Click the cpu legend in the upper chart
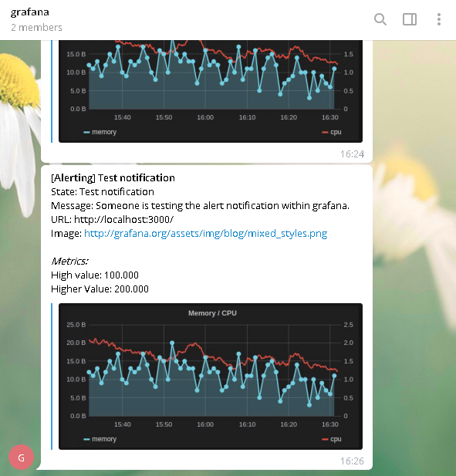This screenshot has width=456, height=476. (332, 132)
